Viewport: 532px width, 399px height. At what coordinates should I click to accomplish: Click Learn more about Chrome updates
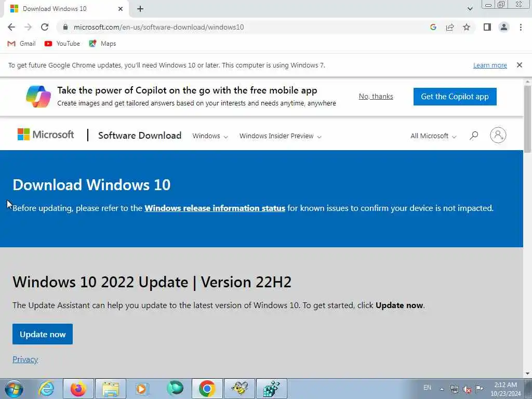[x=490, y=65]
